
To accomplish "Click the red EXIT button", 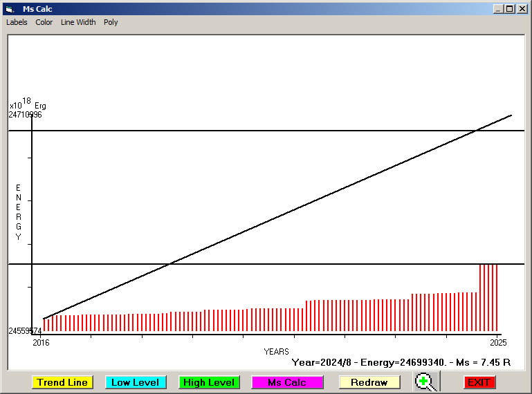I will (479, 382).
